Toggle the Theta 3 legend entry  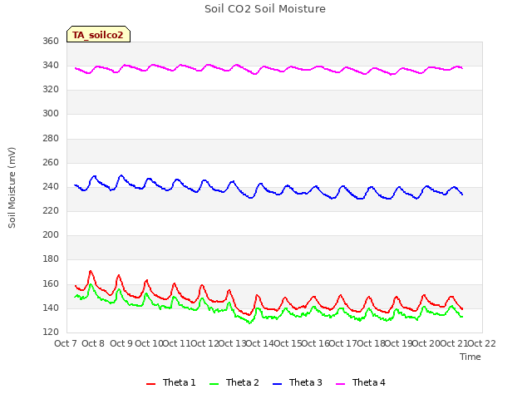298,382
